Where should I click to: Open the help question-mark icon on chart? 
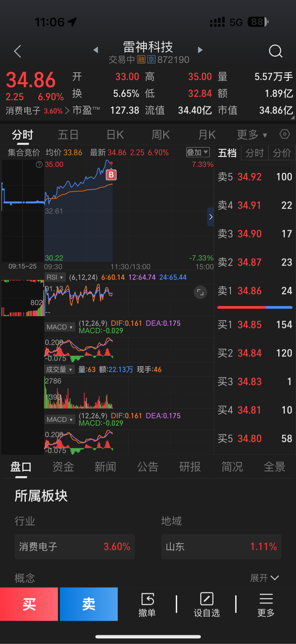(39, 164)
